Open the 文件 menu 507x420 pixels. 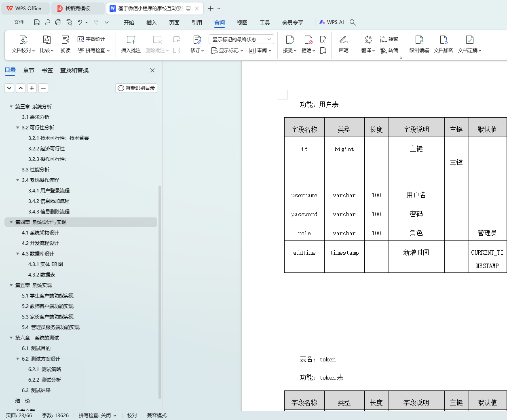16,22
